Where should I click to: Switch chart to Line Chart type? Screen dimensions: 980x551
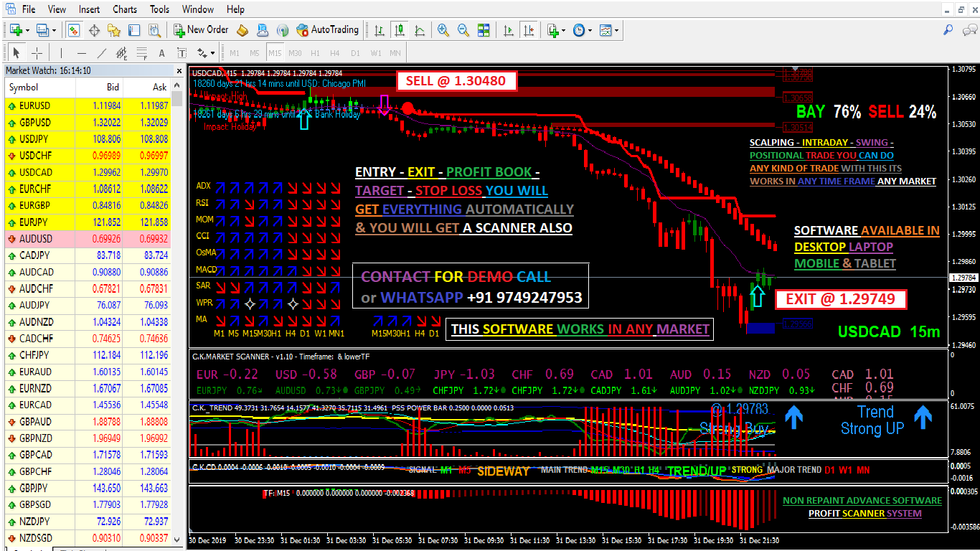[420, 30]
